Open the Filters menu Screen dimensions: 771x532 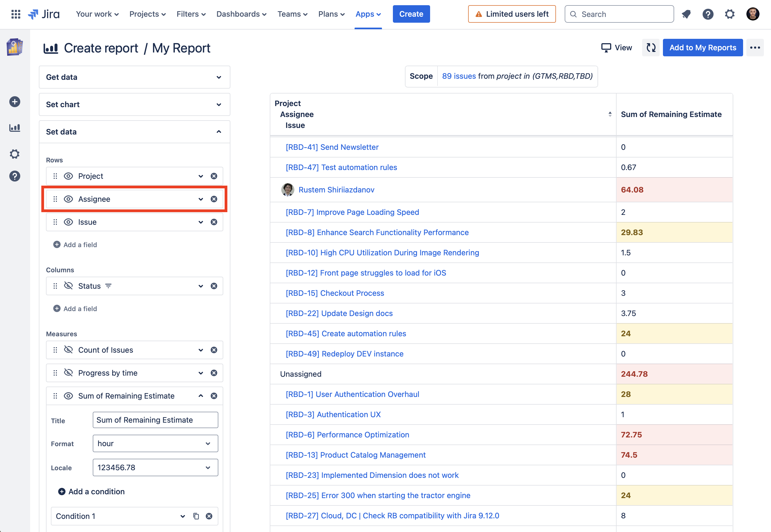click(191, 14)
